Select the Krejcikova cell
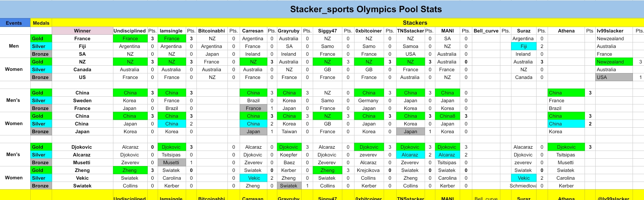This screenshot has width=644, height=200. [369, 170]
